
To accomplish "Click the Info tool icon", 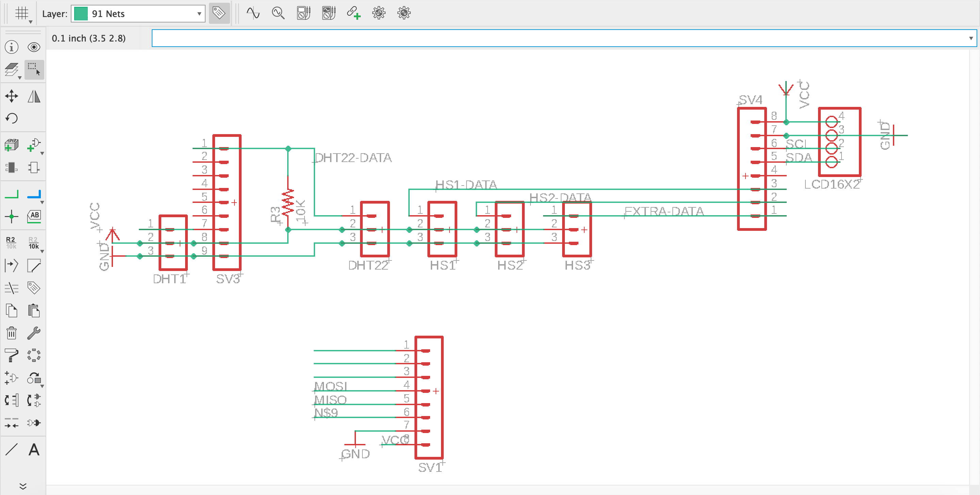I will [x=12, y=47].
